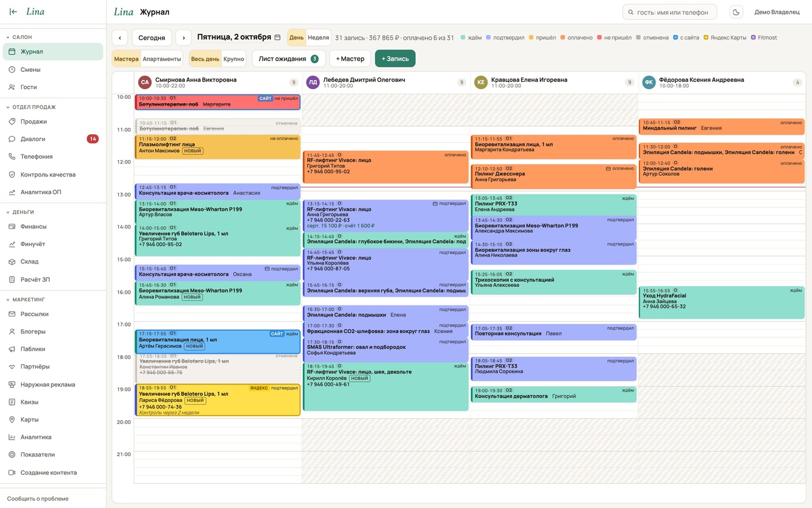The image size is (812, 508).
Task: Open Рассылки section
Action: click(53, 314)
